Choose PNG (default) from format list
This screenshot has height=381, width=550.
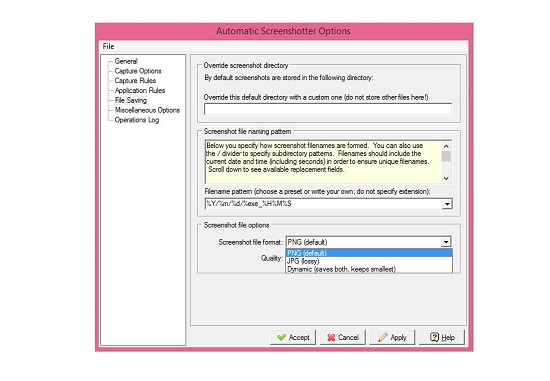coord(369,253)
